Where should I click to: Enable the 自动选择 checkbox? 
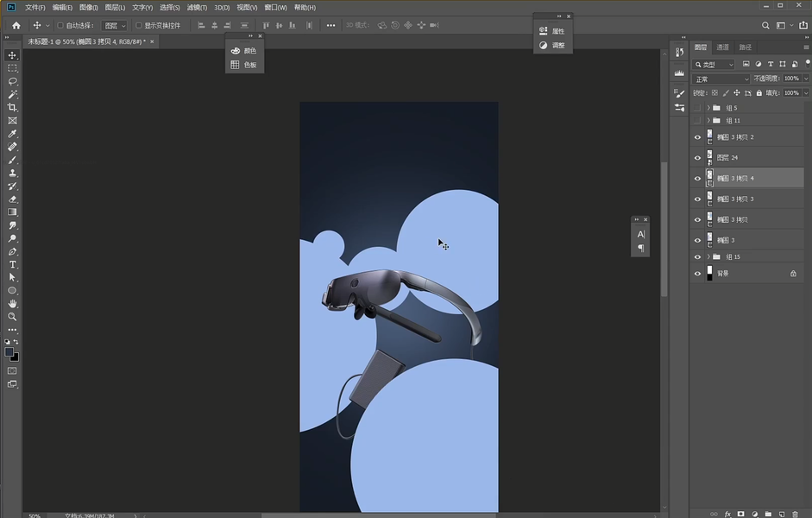coord(60,25)
